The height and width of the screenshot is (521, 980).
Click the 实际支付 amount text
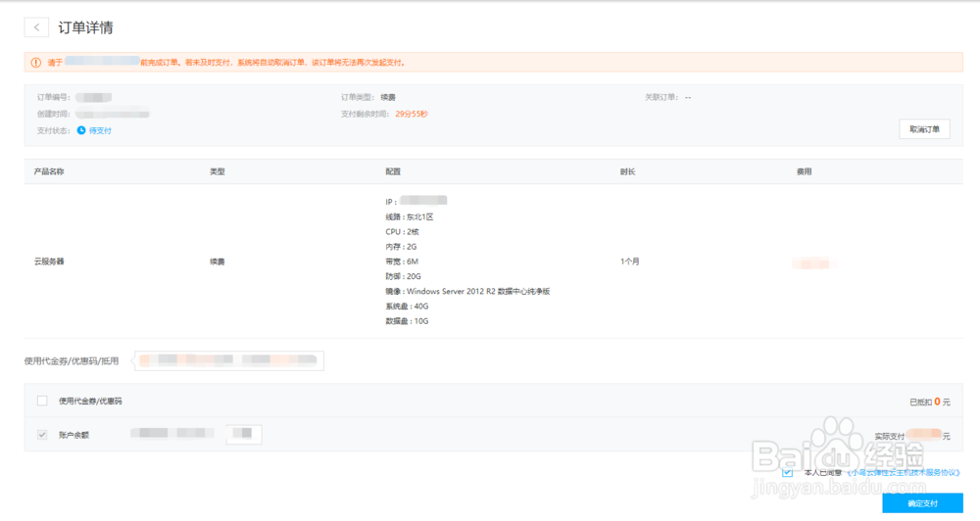pos(911,436)
